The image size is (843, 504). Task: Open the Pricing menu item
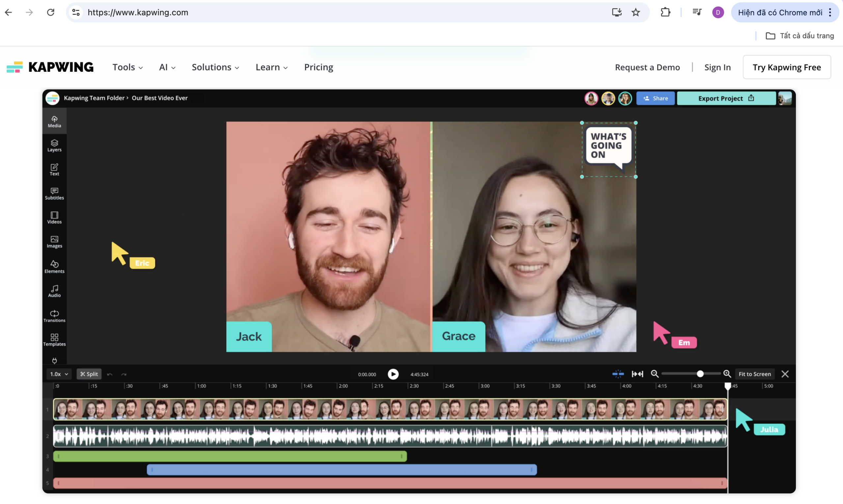tap(318, 67)
